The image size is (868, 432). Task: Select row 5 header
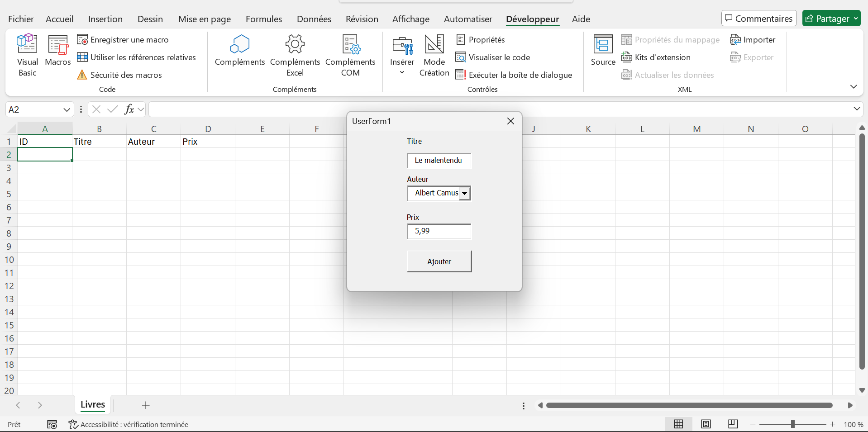click(x=9, y=194)
